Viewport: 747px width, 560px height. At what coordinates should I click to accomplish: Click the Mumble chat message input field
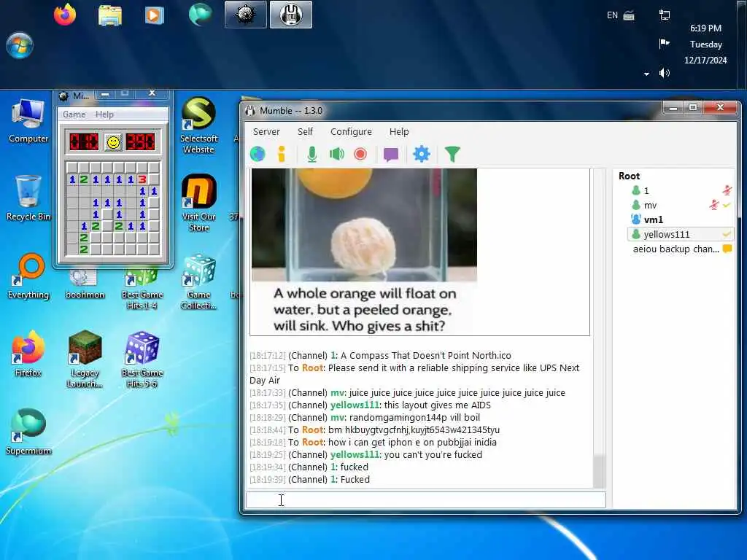[425, 500]
